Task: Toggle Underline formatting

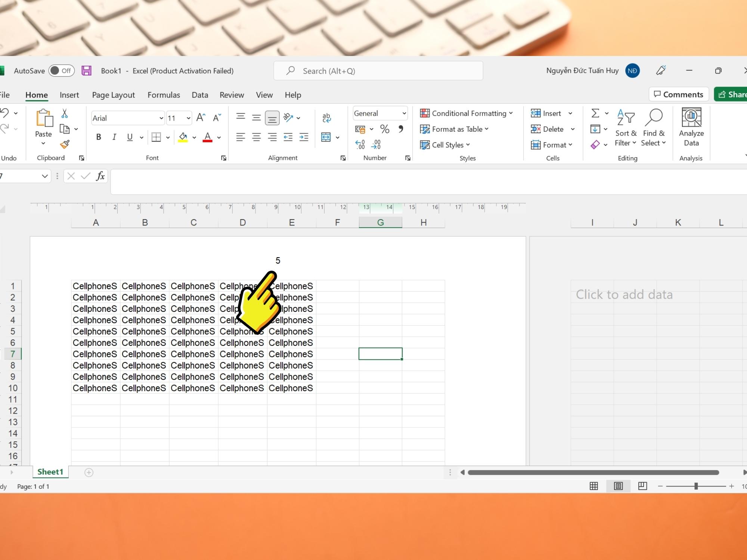Action: (x=130, y=137)
